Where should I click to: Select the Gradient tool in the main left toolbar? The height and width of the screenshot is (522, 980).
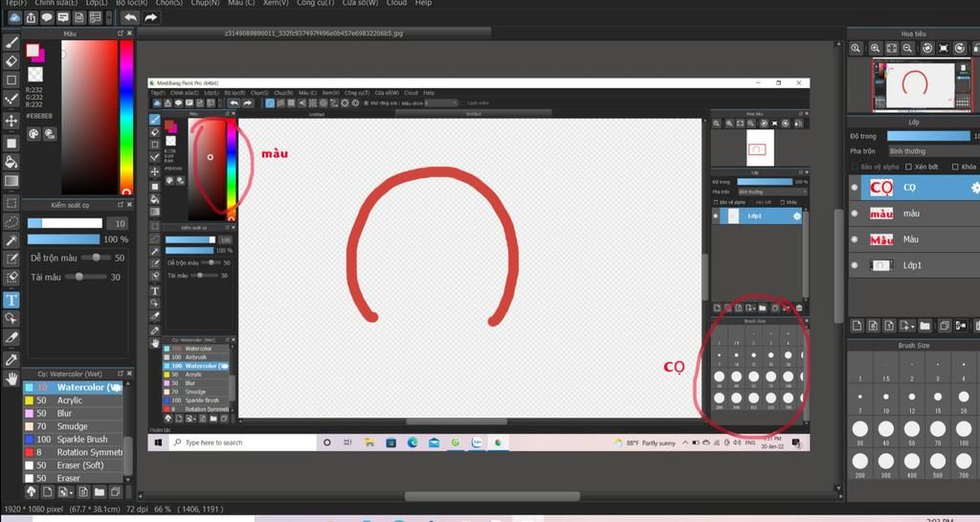point(11,181)
